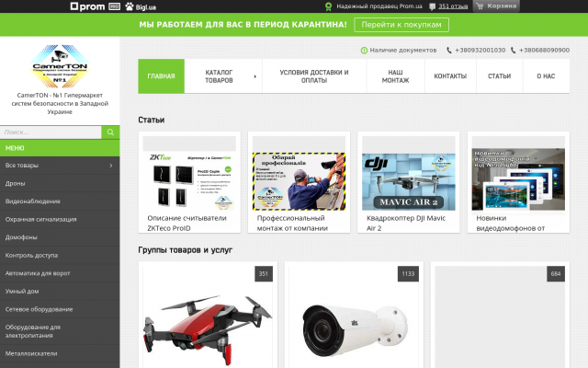Open the 351 reviews link
The width and height of the screenshot is (588, 368).
453,6
